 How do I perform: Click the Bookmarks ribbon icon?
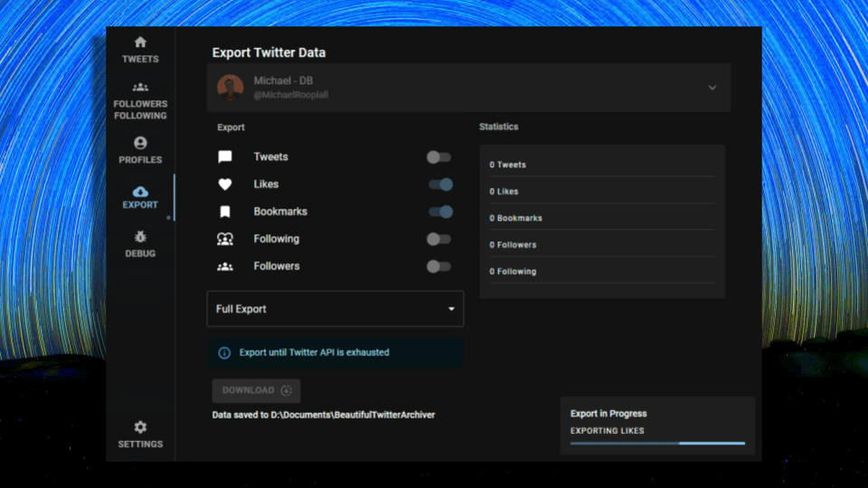tap(225, 211)
